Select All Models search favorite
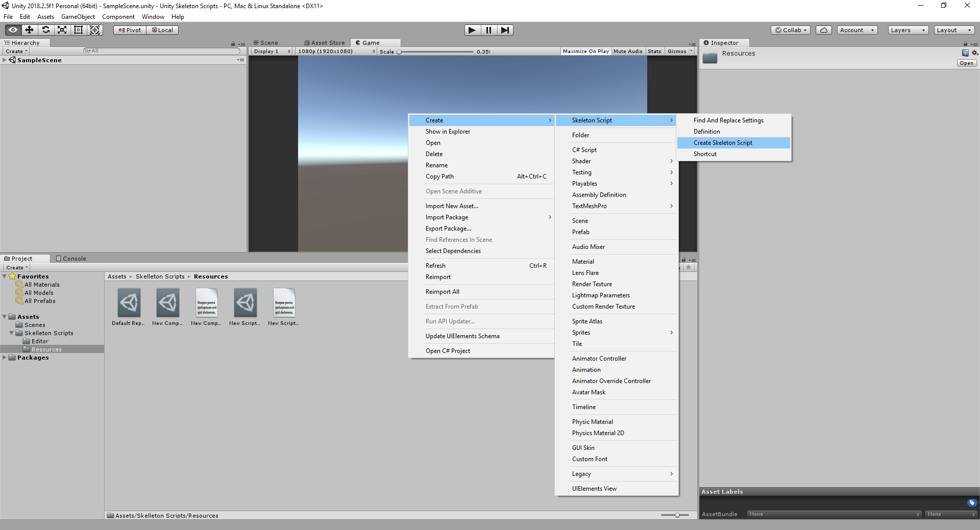Viewport: 980px width, 530px height. pos(39,293)
